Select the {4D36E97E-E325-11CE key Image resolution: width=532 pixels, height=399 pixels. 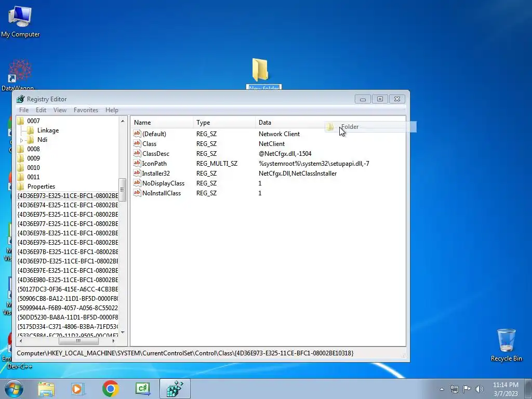coord(68,270)
